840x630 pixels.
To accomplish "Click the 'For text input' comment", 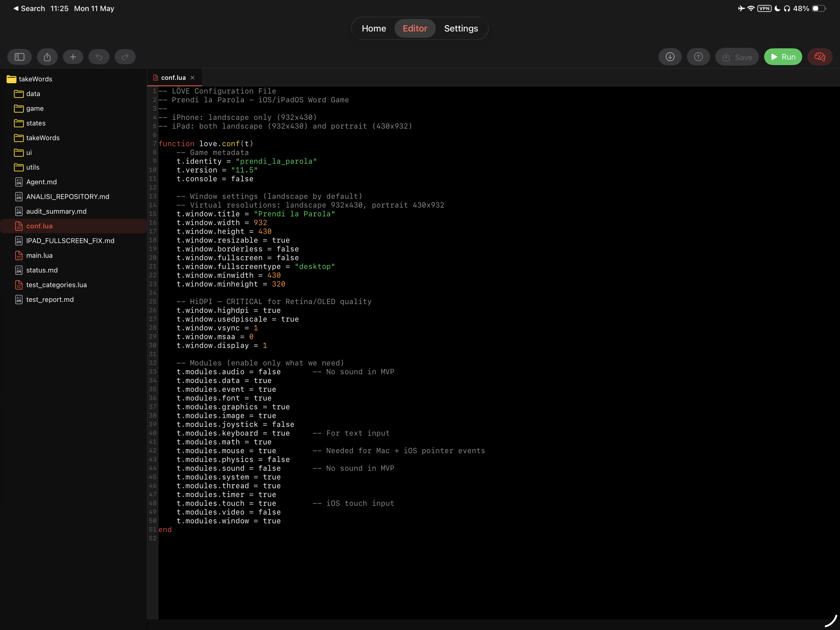I will pos(351,433).
